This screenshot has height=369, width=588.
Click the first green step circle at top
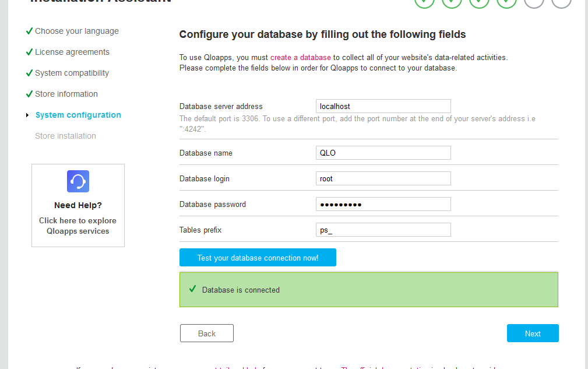424,2
